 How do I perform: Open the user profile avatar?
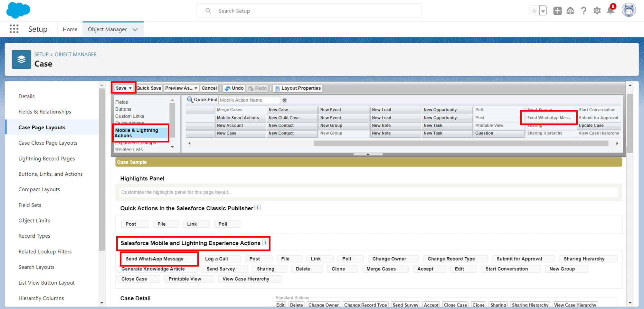629,10
